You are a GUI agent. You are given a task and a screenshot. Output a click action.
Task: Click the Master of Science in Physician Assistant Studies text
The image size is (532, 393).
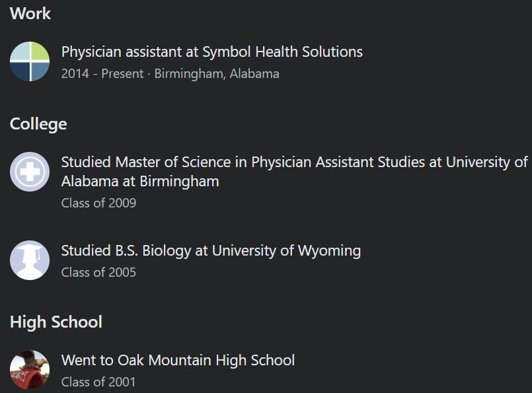coord(270,162)
